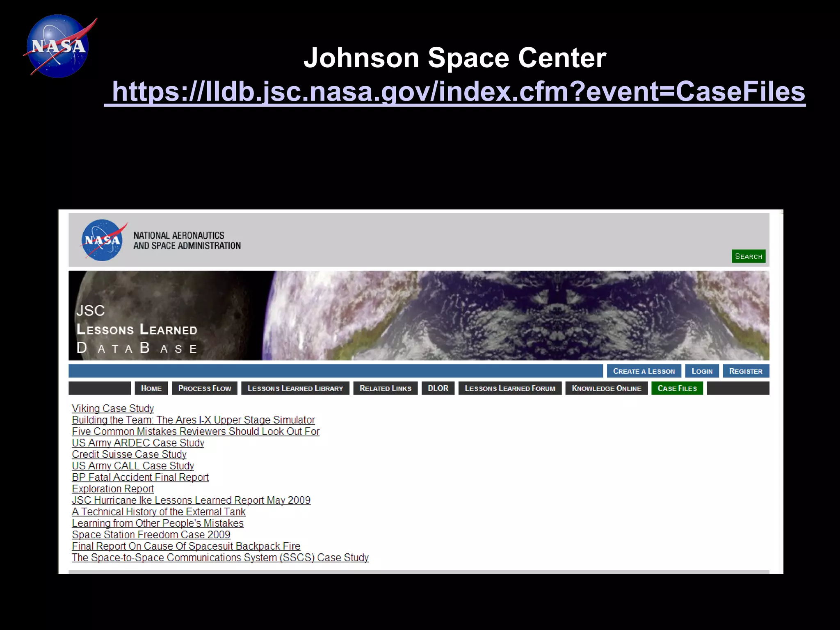Click the Johnson Space Center slide title

[x=455, y=57]
